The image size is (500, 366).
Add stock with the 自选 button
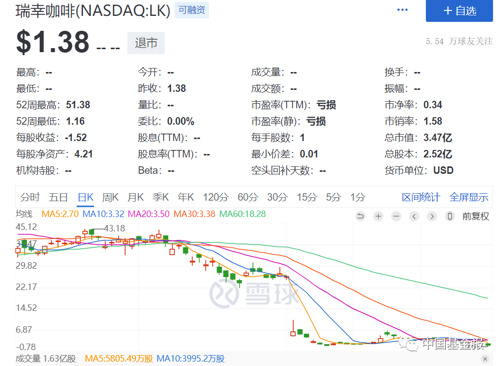[459, 11]
